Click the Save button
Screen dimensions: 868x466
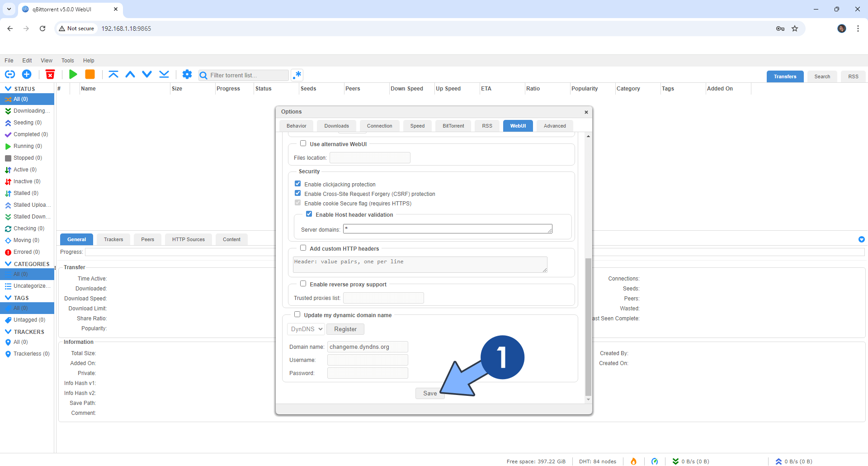tap(430, 393)
